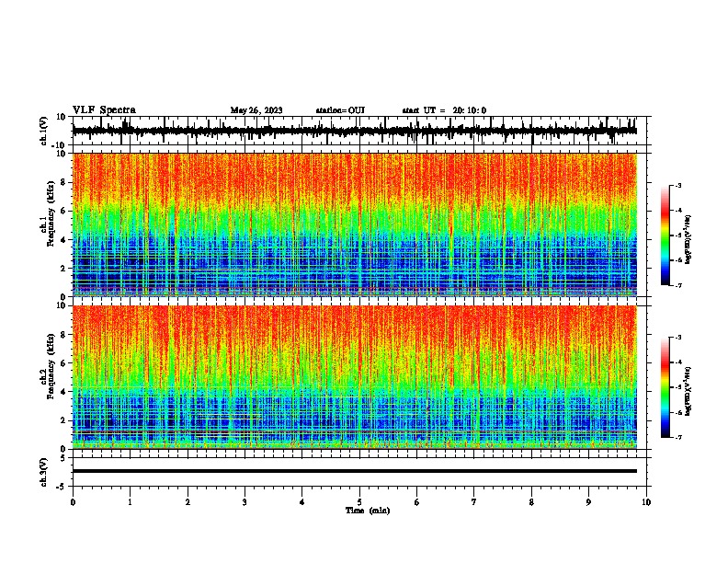The image size is (728, 563).
Task: Click time axis tick label "6"
Action: point(417,501)
